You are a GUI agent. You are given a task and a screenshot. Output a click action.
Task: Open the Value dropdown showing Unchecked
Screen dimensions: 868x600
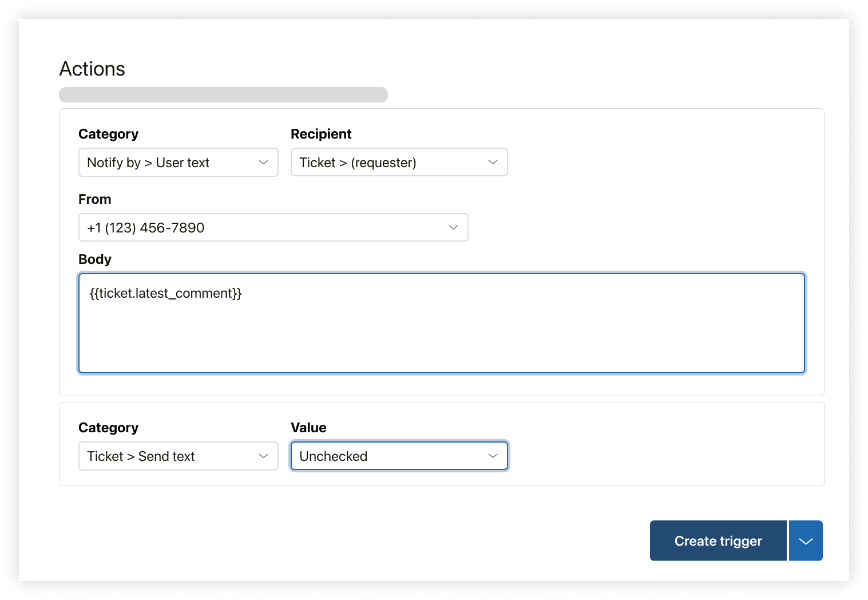pyautogui.click(x=399, y=456)
